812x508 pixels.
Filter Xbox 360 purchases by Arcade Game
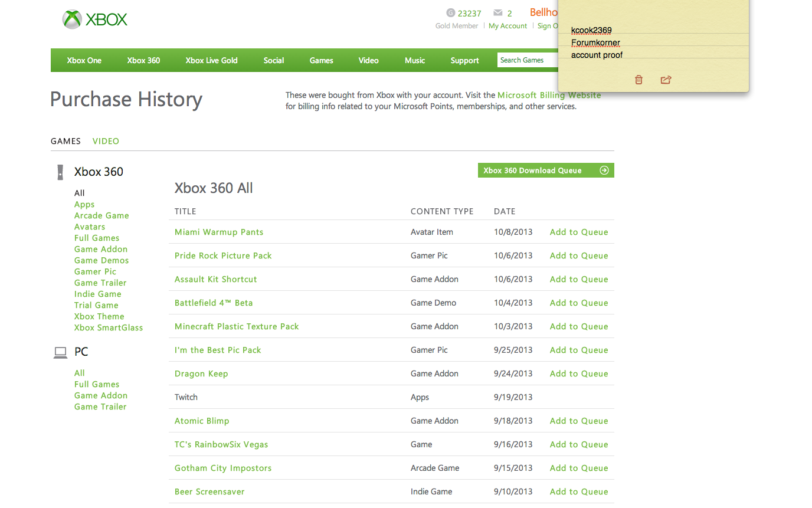[x=102, y=215]
